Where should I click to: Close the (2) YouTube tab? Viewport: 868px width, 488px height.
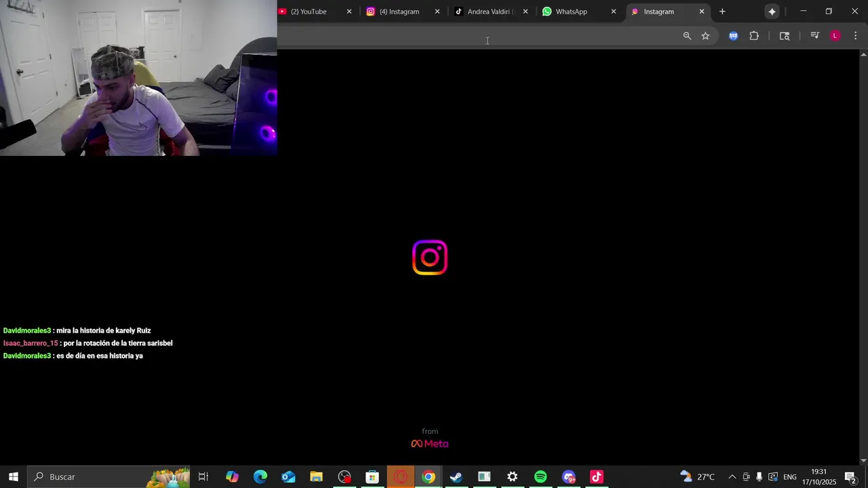(349, 12)
